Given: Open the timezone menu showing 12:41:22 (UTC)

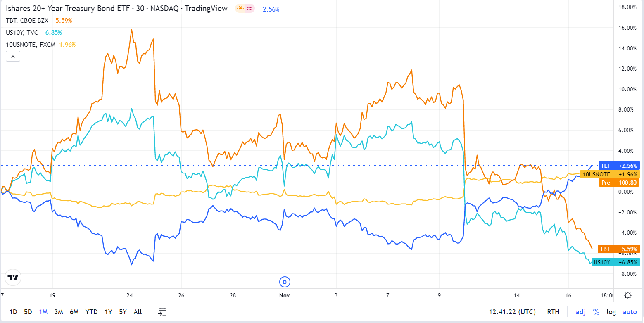Looking at the screenshot, I should tap(512, 312).
